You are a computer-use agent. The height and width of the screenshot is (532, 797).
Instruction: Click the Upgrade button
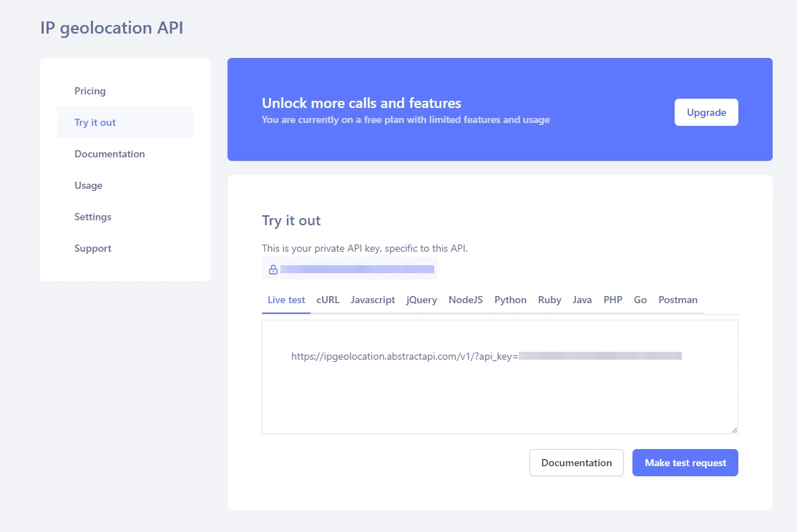[x=706, y=112]
